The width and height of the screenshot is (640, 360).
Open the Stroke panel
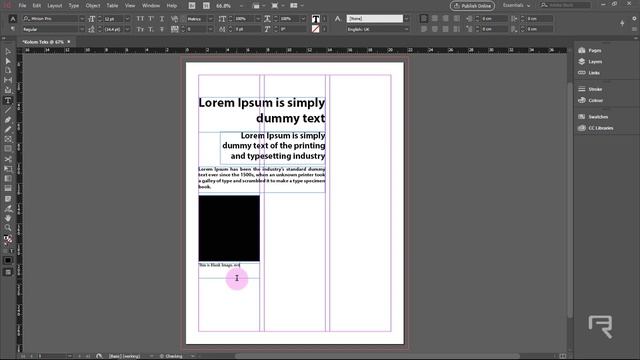point(590,89)
